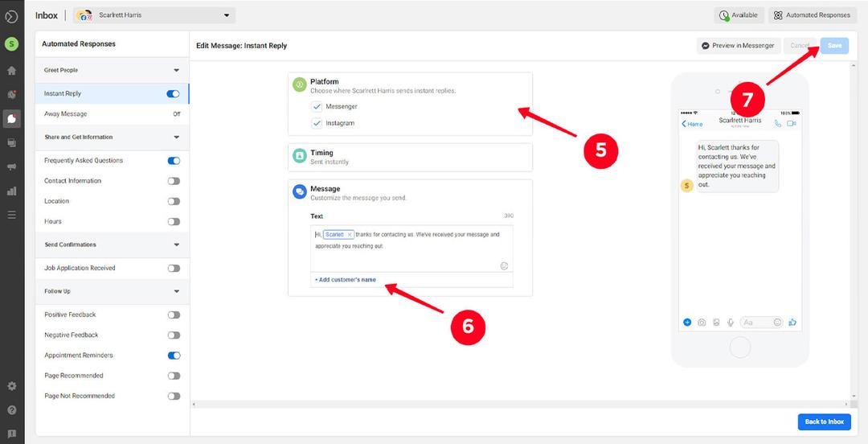
Task: Enable Page Not Recommended toggle
Action: pos(174,396)
